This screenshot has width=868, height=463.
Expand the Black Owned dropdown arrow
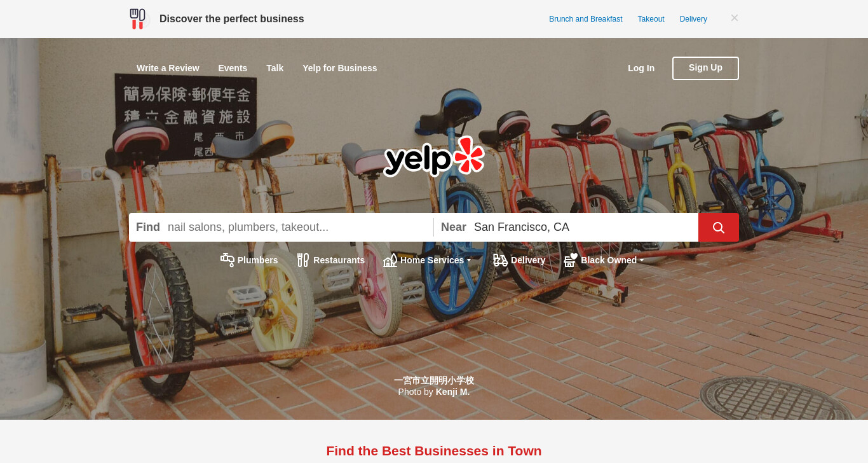[642, 261]
